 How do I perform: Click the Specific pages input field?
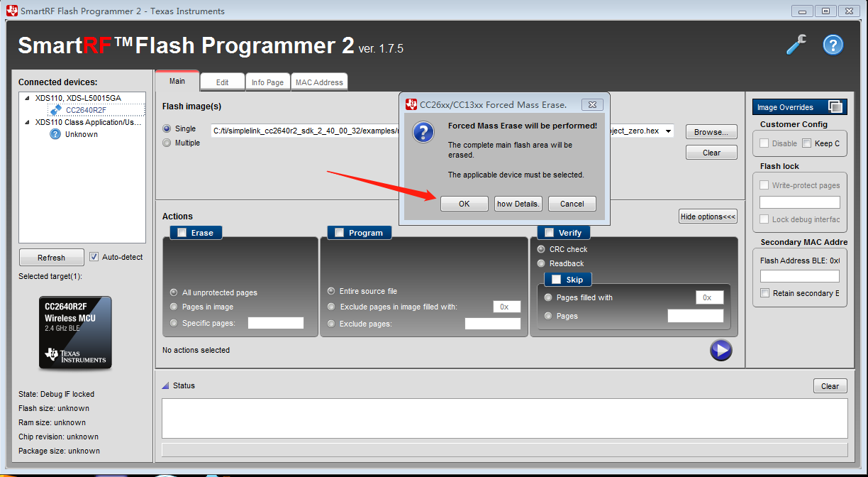[276, 323]
